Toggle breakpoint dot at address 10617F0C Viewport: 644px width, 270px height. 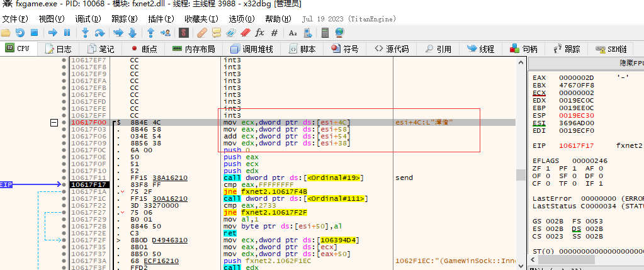[64, 150]
